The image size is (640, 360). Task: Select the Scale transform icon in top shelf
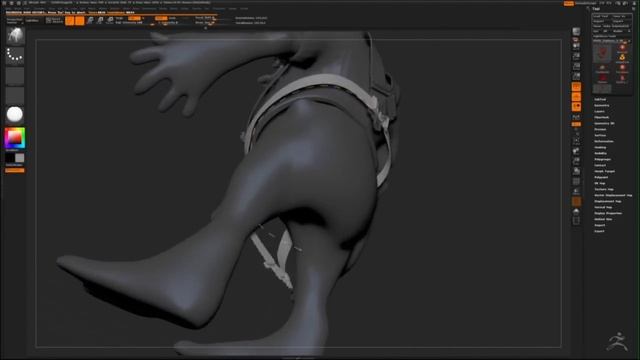tap(100, 20)
